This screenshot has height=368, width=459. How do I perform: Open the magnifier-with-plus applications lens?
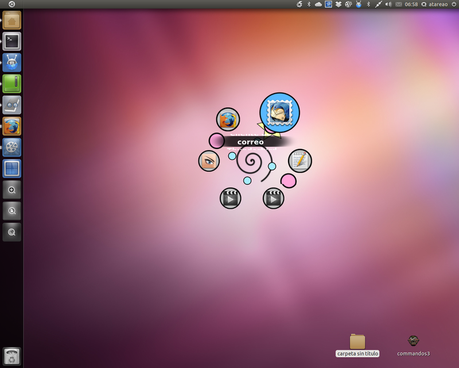[x=12, y=190]
